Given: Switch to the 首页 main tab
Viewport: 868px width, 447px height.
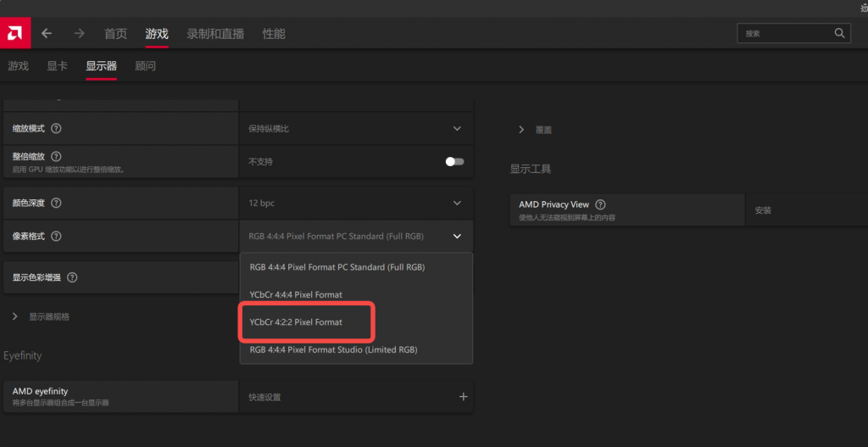Looking at the screenshot, I should tap(115, 34).
